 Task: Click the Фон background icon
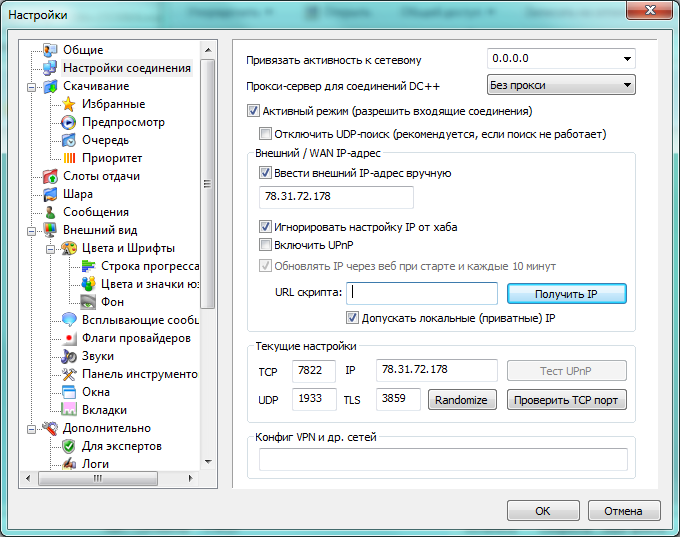click(88, 302)
